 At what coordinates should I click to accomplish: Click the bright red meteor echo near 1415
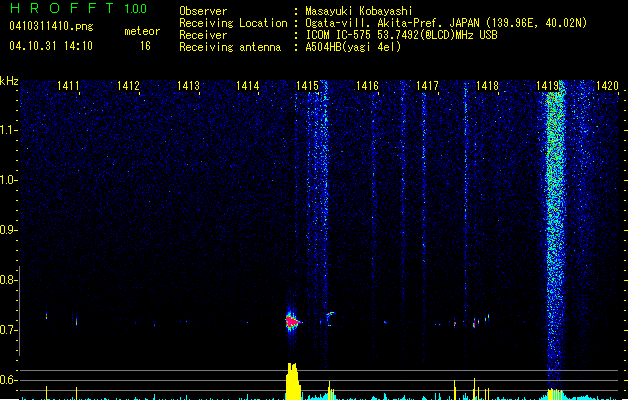click(x=292, y=321)
